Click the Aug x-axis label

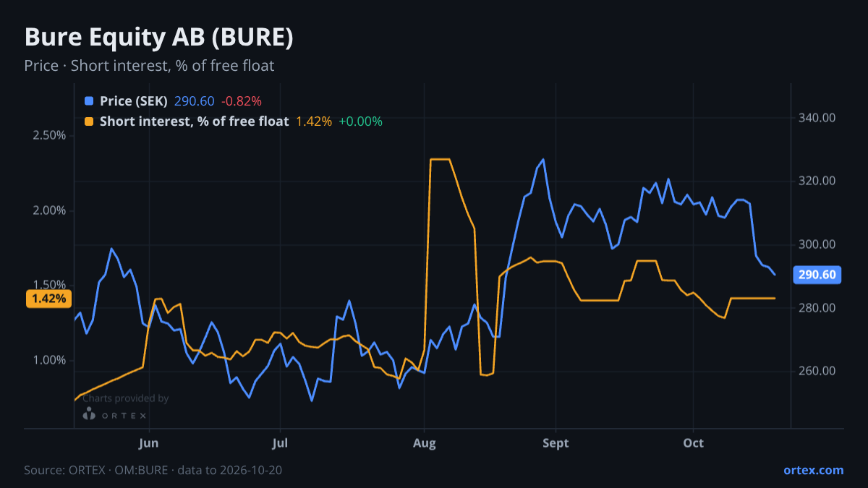424,442
